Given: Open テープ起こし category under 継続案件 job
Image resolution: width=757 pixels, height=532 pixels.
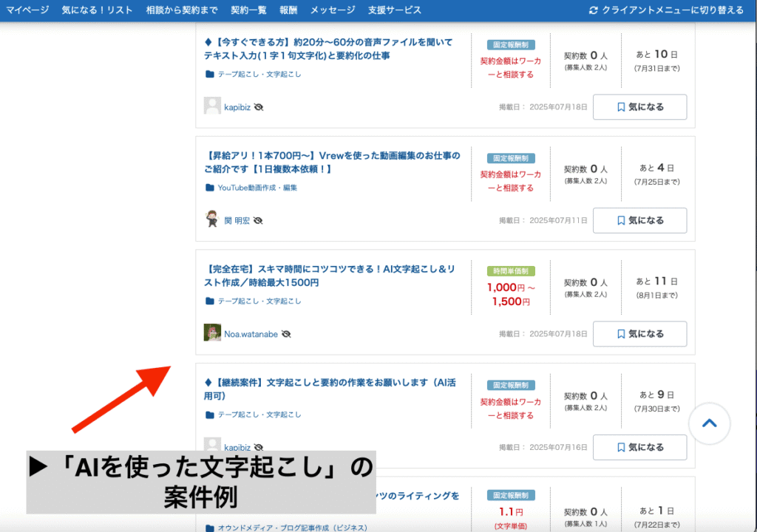Looking at the screenshot, I should pyautogui.click(x=259, y=415).
